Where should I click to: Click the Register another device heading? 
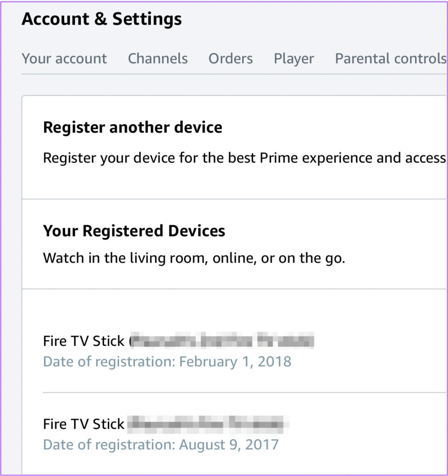(x=132, y=127)
